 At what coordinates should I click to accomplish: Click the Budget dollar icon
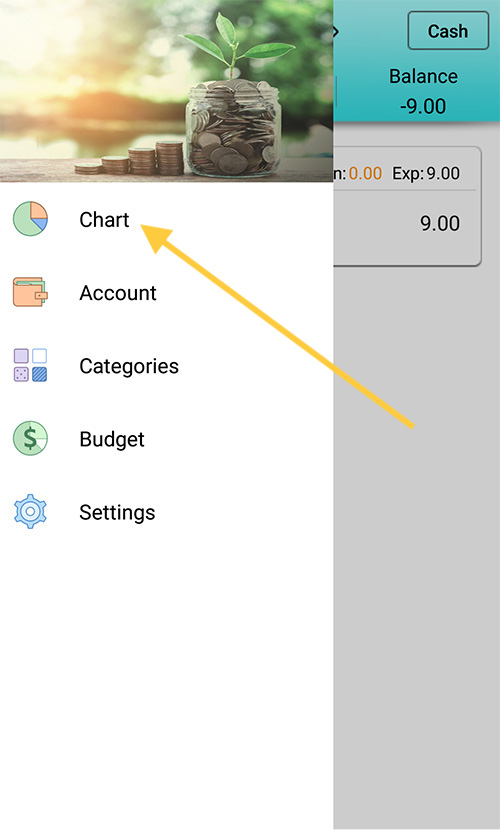coord(30,438)
